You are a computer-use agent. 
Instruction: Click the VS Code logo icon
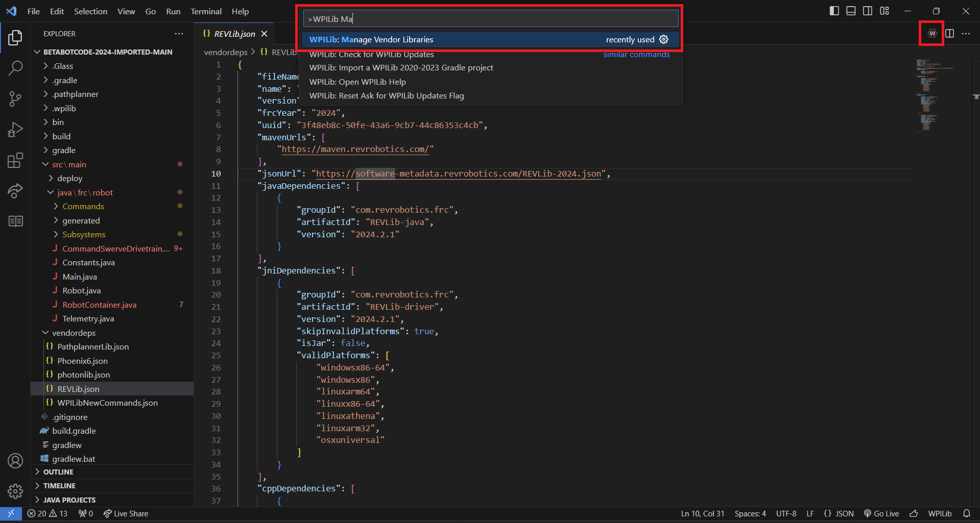(x=11, y=11)
